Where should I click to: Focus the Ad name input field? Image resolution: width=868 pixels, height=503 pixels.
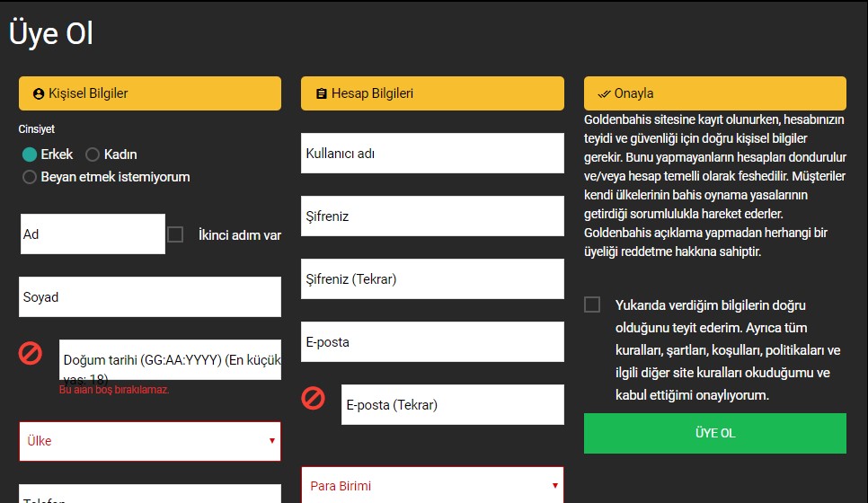pos(93,234)
